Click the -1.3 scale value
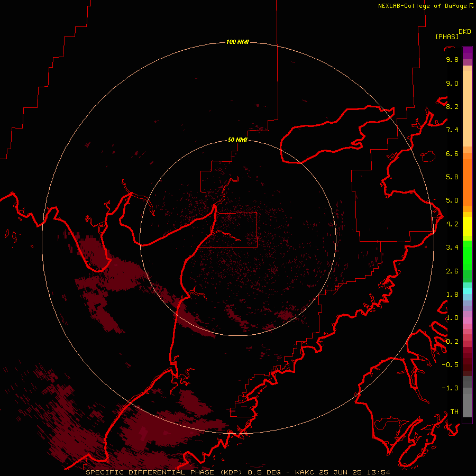This screenshot has width=476, height=476. [x=450, y=388]
